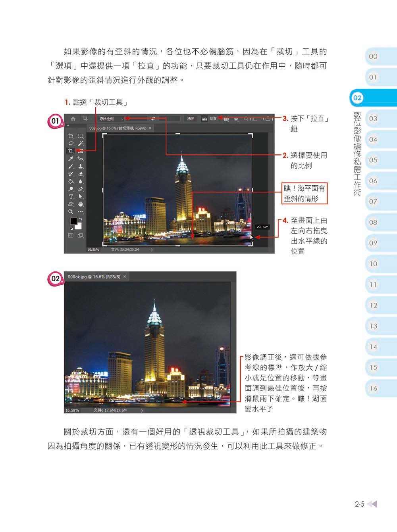Click the 16.58% zoom field in 008ok.jpg
The height and width of the screenshot is (532, 397).
(72, 410)
